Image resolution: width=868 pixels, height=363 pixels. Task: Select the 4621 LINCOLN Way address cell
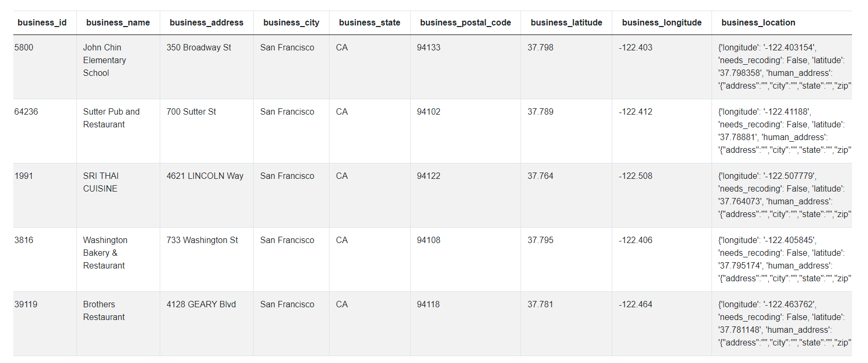click(x=205, y=176)
